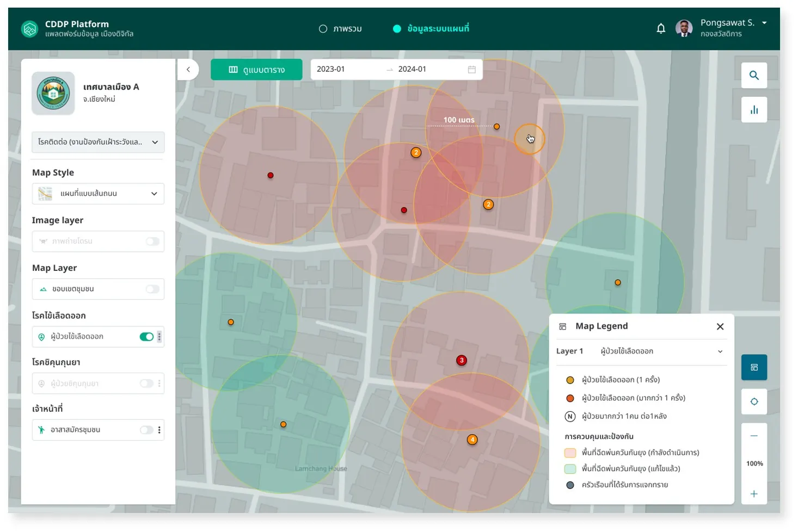The height and width of the screenshot is (532, 798).
Task: Enable the ขอบเขตชุมชน map layer toggle
Action: pyautogui.click(x=152, y=289)
